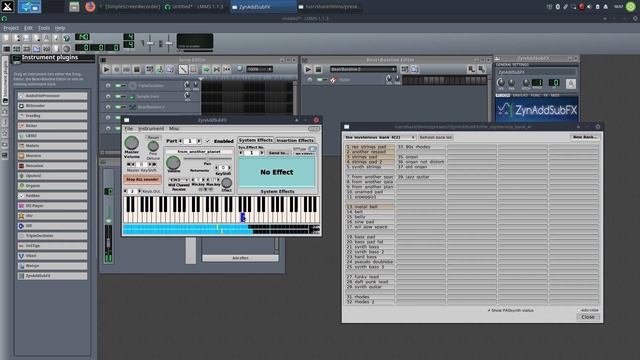Image resolution: width=640 pixels, height=360 pixels.
Task: Increase Sys.Effect No. value
Action: coord(262,153)
